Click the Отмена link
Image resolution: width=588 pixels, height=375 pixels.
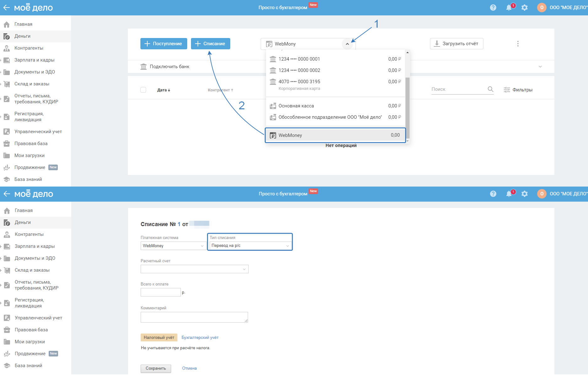point(189,368)
